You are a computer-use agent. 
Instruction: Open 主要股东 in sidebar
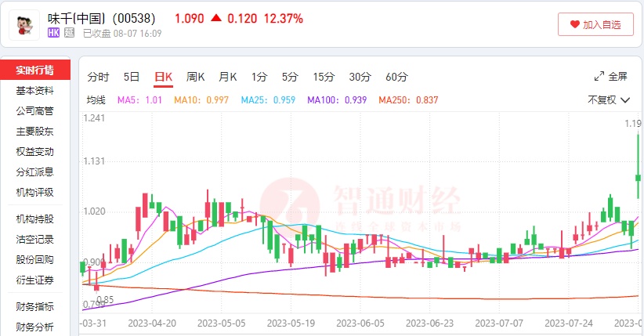pyautogui.click(x=35, y=132)
